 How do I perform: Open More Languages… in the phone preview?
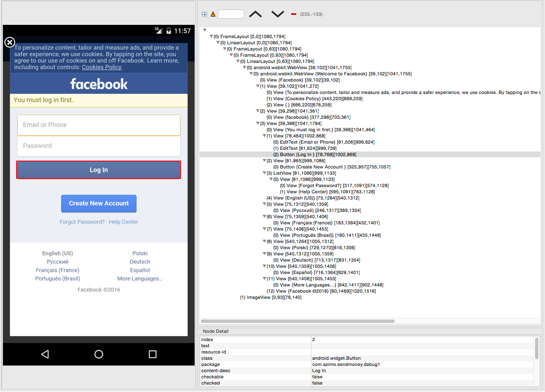[140, 279]
